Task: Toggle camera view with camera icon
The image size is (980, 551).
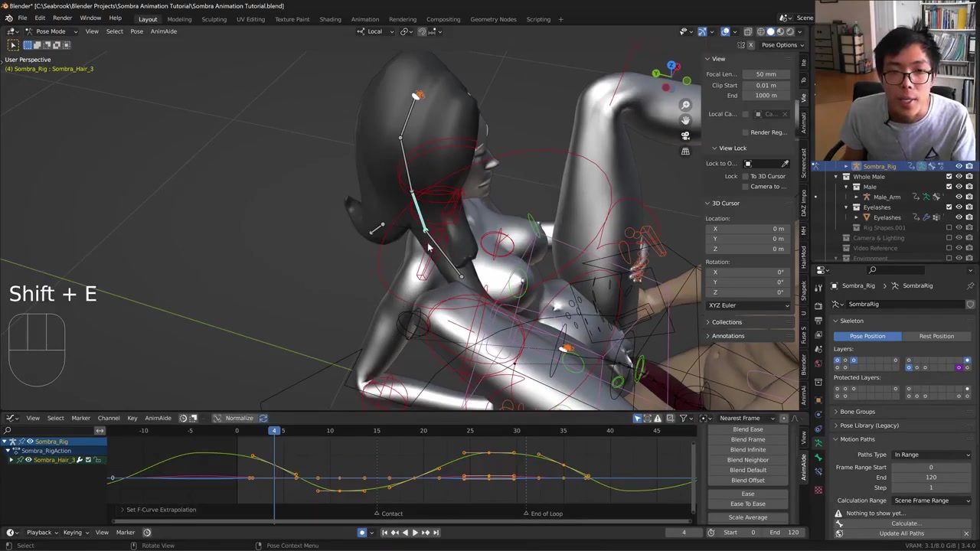Action: [686, 135]
